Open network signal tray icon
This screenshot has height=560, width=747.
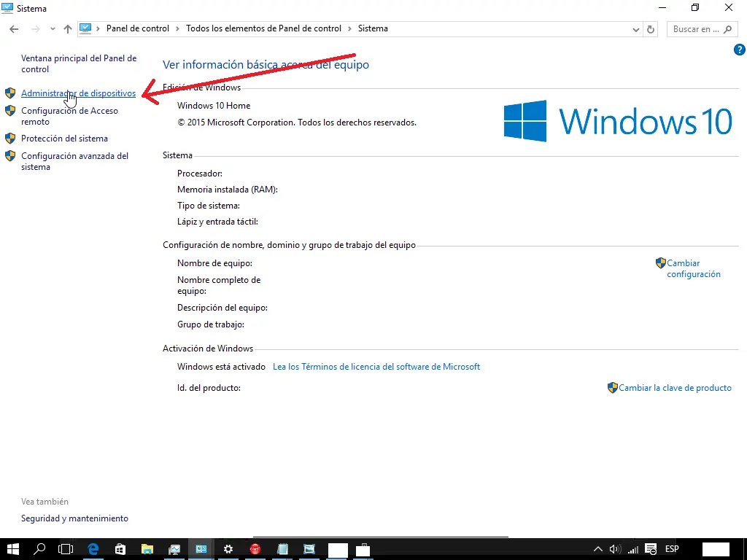point(633,549)
